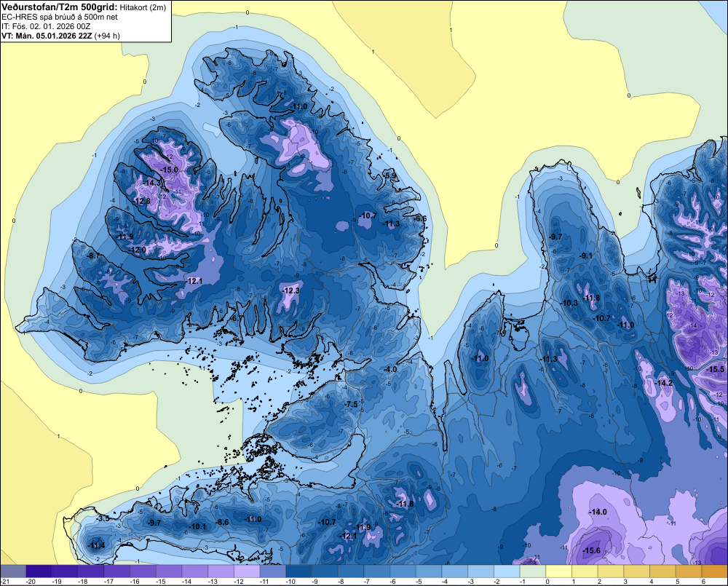This screenshot has width=728, height=586.
Task: Select the valid time 'VT: Mán. 05.01.2026 22Z'
Action: point(47,36)
